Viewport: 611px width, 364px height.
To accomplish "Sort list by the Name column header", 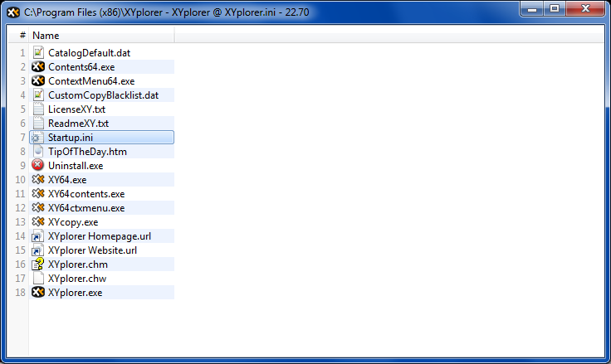I will 102,36.
